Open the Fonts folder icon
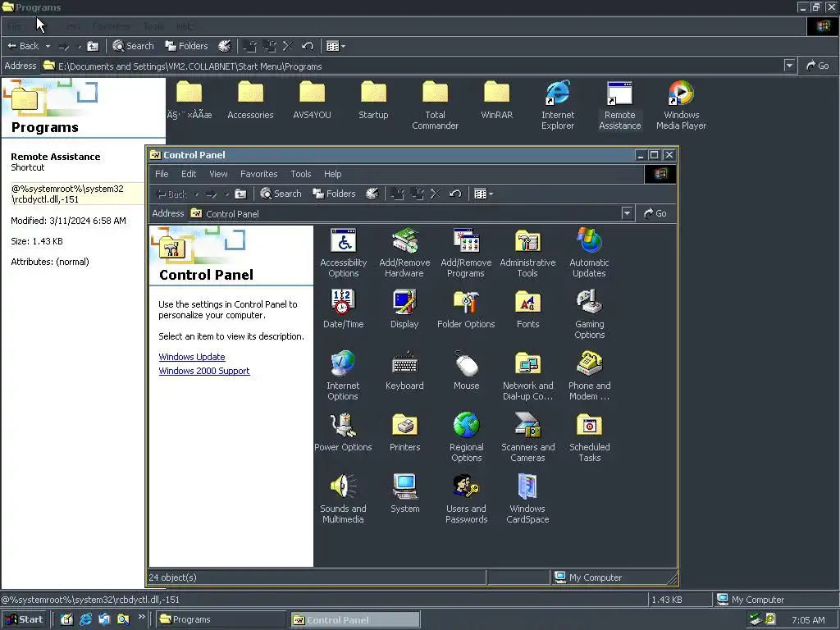The image size is (840, 630). click(x=527, y=309)
